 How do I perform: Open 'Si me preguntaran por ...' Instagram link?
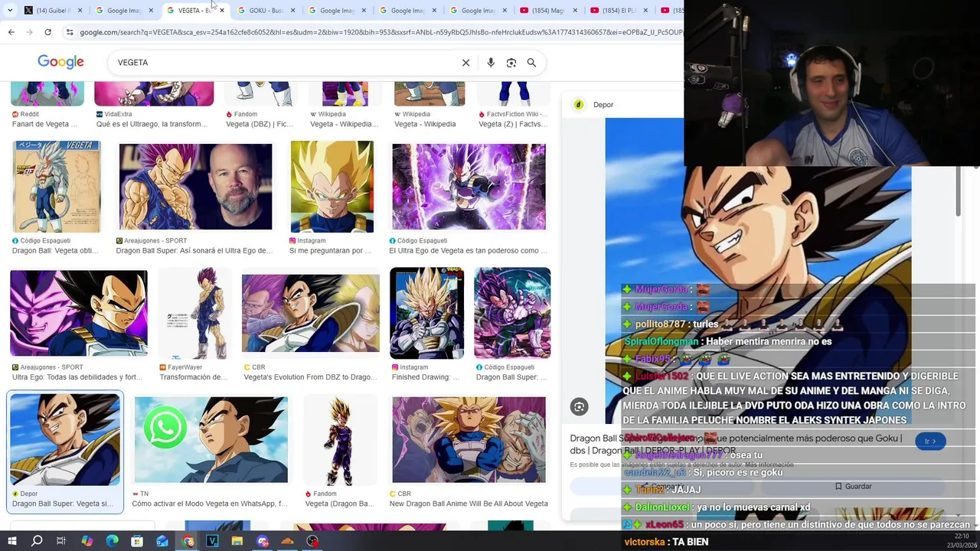point(330,251)
